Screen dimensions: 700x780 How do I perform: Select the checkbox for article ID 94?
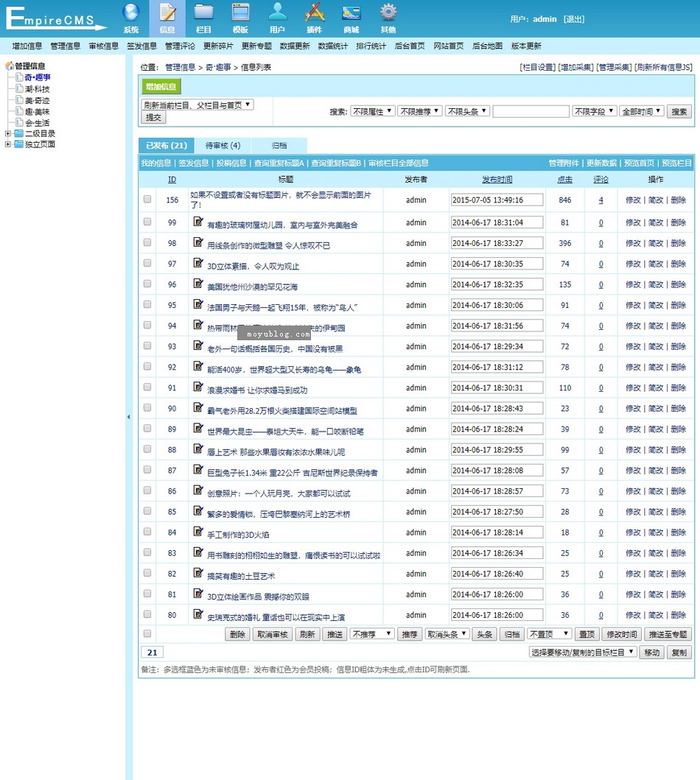click(x=147, y=325)
